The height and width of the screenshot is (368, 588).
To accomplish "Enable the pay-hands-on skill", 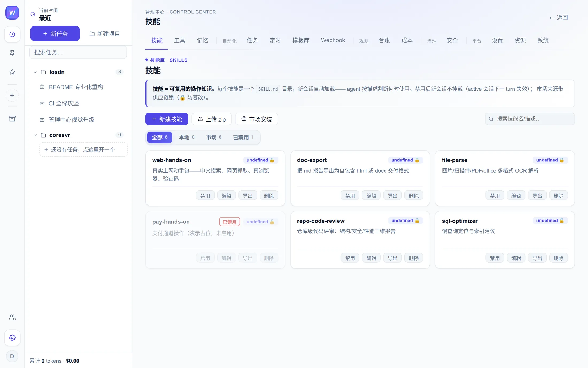I will (x=205, y=258).
